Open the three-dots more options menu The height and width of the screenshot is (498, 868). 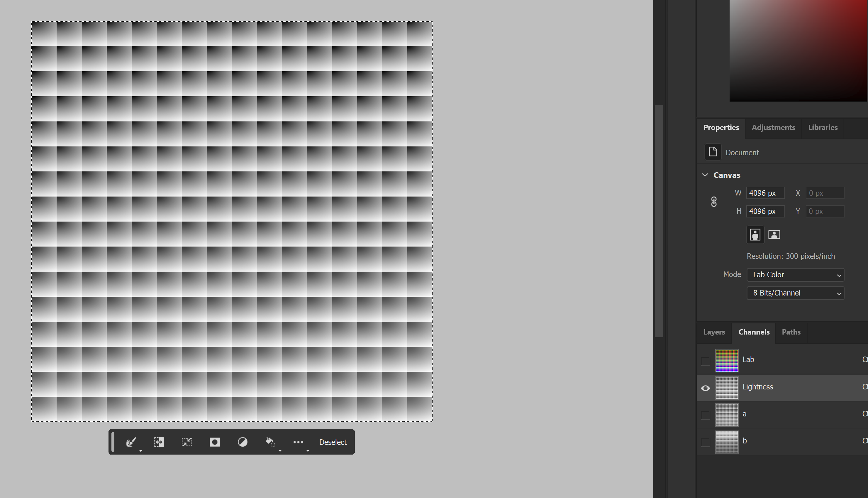tap(298, 442)
